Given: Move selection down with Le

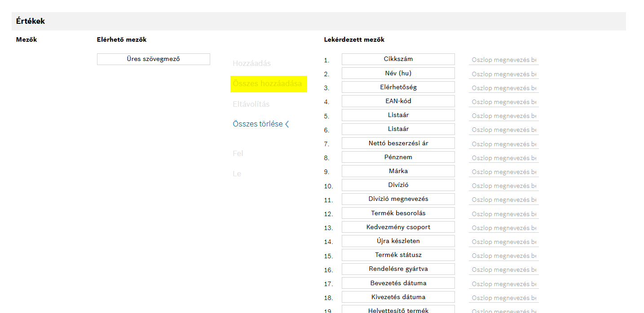Looking at the screenshot, I should 237,174.
